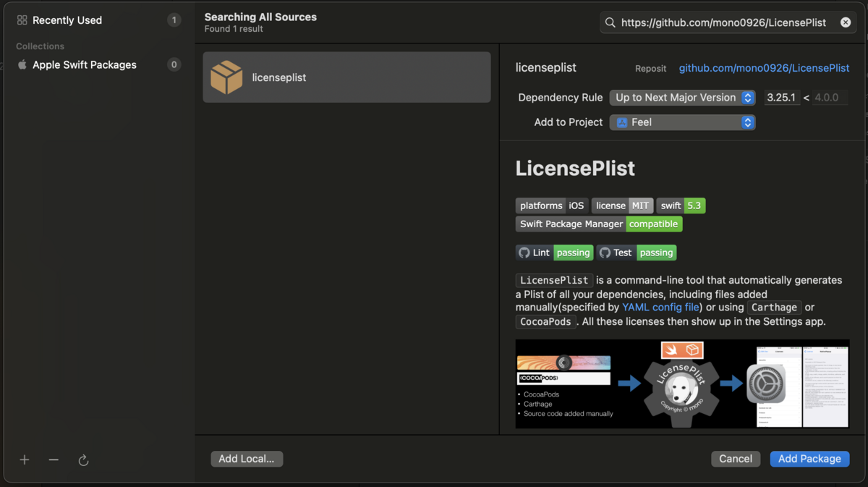Click the magnifying glass search icon
Image resolution: width=868 pixels, height=487 pixels.
click(610, 22)
